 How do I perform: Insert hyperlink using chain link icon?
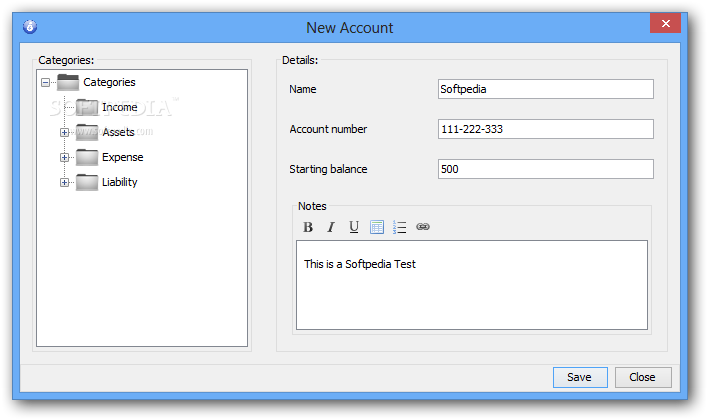[x=423, y=227]
